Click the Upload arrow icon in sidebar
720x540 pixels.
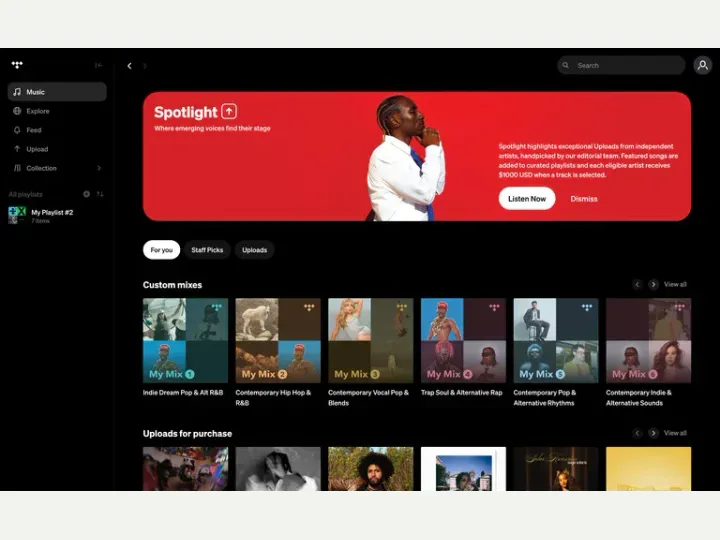[17, 149]
